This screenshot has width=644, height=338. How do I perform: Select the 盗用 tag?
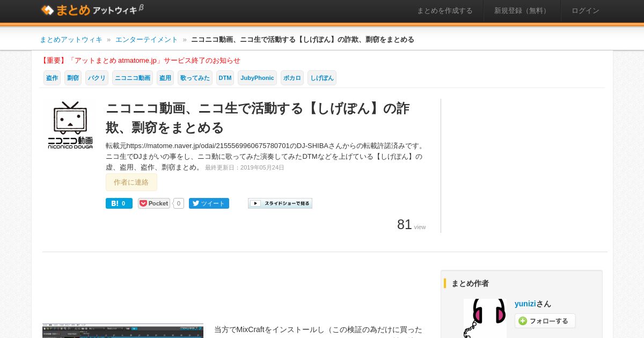click(165, 78)
